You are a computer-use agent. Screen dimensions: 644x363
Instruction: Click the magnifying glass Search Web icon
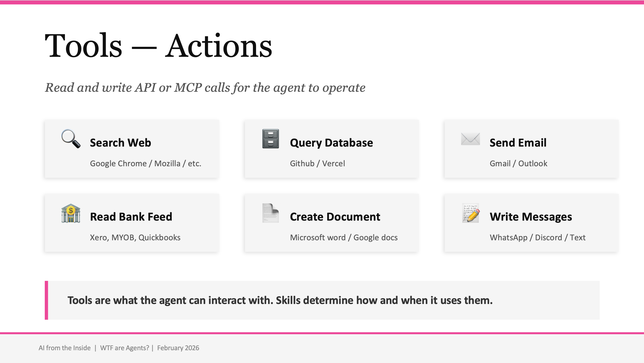click(x=71, y=139)
